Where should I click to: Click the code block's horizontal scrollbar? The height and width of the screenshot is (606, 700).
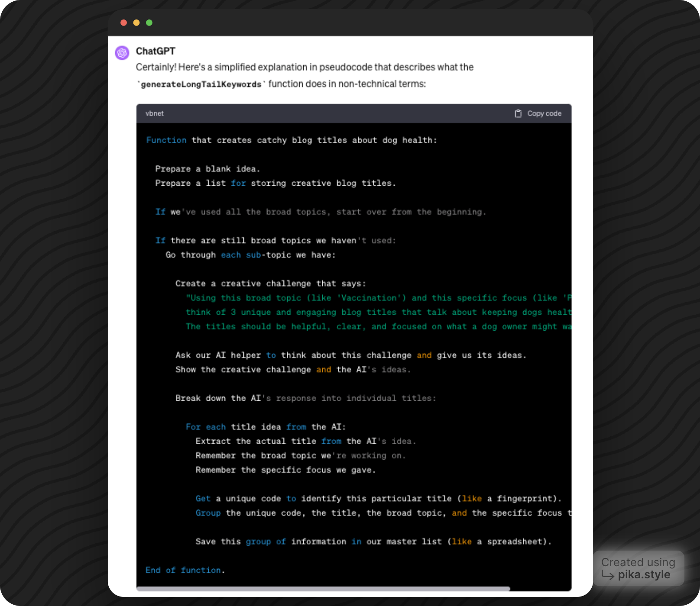(323, 589)
